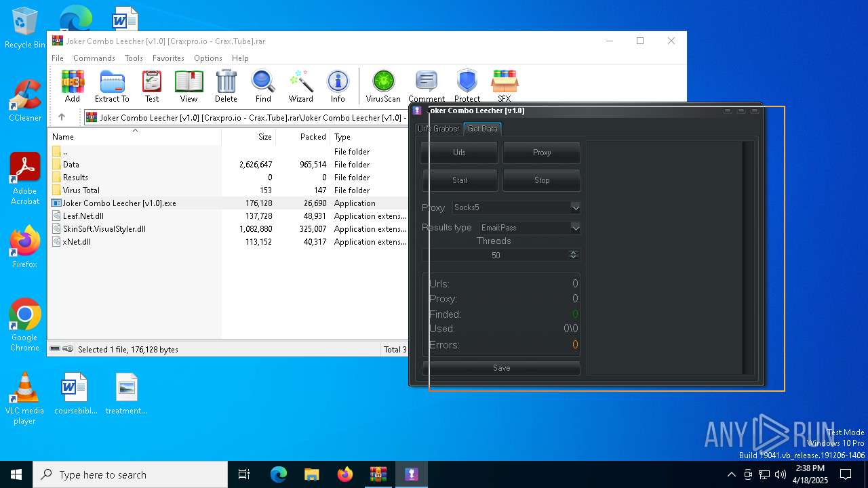Show hidden system tray icons

point(731,474)
